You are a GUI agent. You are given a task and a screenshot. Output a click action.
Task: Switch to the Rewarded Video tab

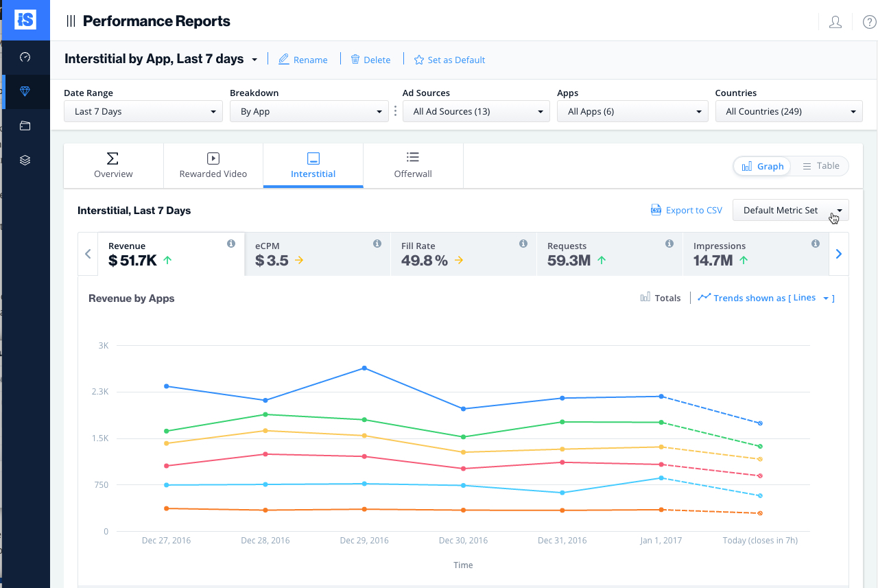[213, 165]
